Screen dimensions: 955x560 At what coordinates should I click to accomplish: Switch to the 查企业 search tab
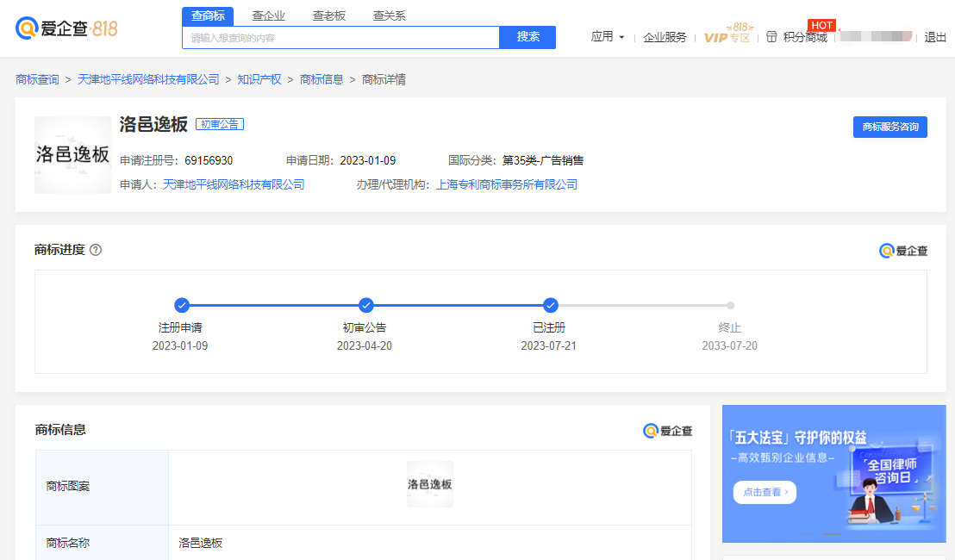click(269, 16)
